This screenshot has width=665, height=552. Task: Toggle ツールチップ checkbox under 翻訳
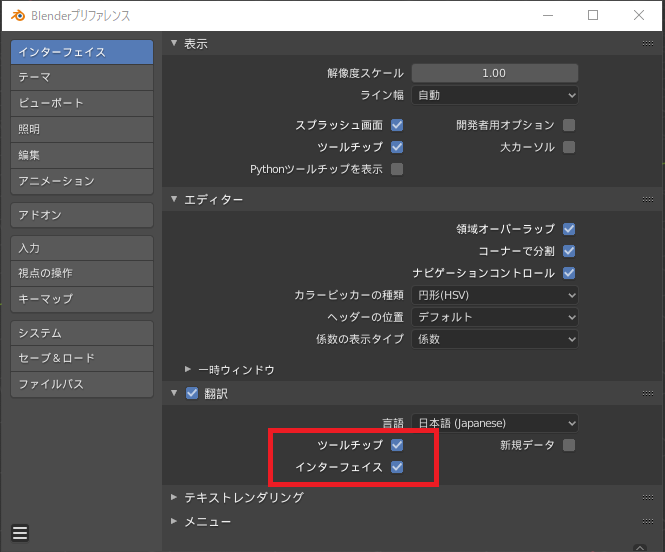(397, 445)
